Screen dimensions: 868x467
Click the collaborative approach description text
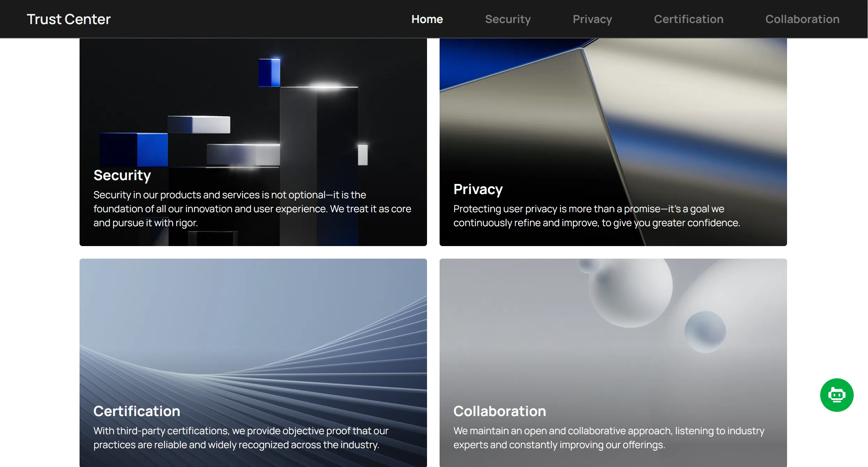pyautogui.click(x=609, y=438)
